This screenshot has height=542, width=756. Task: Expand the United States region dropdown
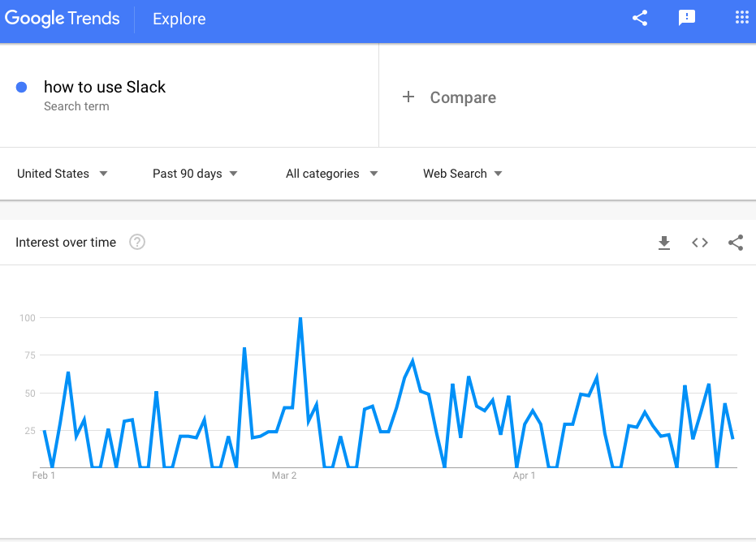click(x=63, y=174)
